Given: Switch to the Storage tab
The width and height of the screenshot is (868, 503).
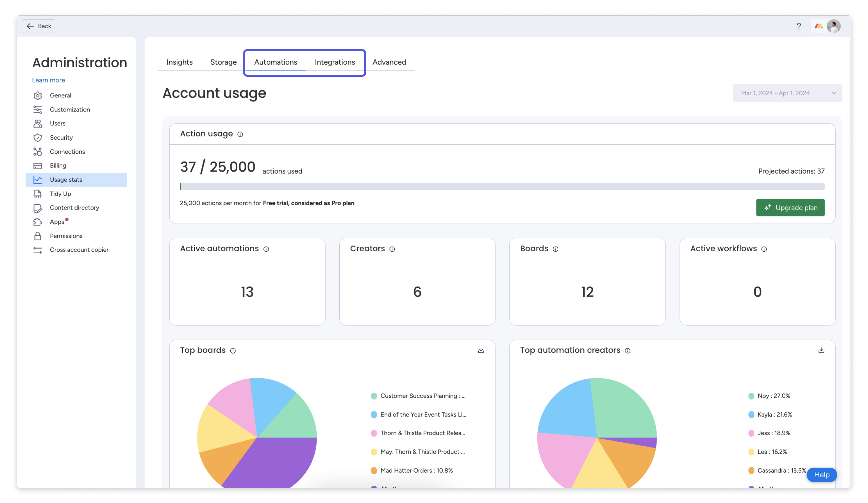Looking at the screenshot, I should coord(223,62).
